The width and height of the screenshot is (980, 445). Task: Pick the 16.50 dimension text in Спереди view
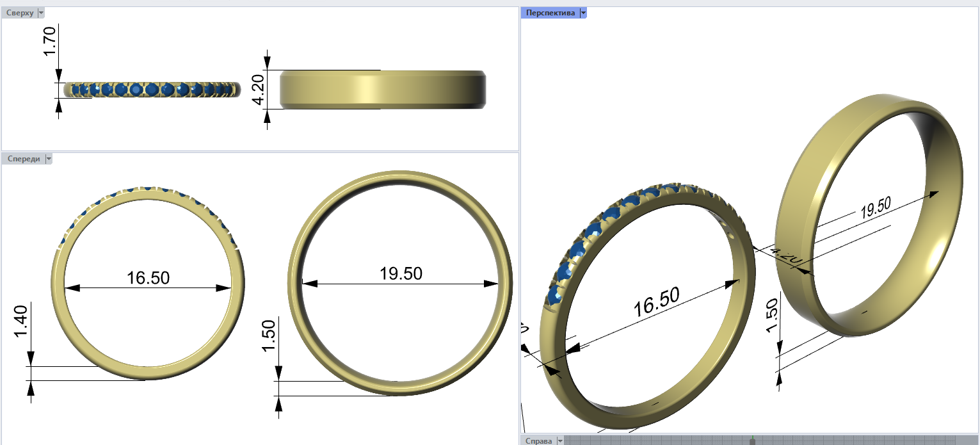point(148,278)
